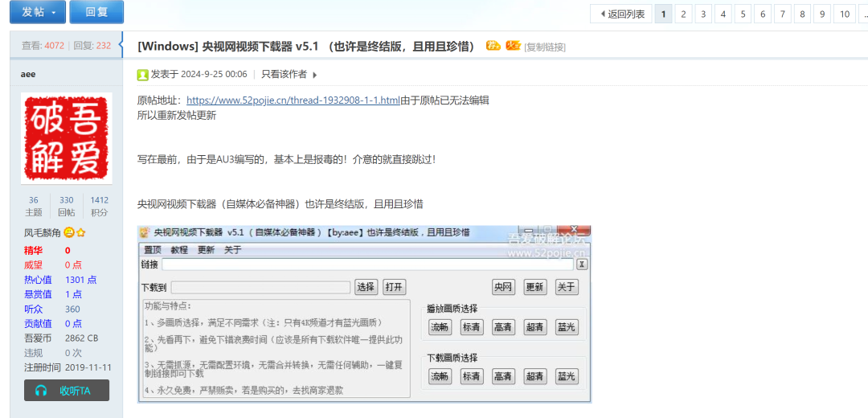Clear link with the X button
Screen dimensions: 868x418
(581, 264)
